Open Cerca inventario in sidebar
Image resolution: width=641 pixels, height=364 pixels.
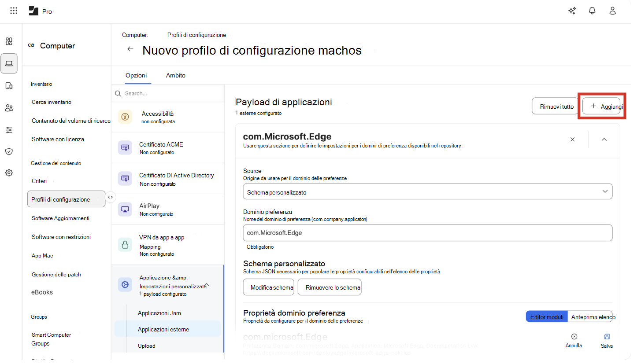pyautogui.click(x=52, y=102)
